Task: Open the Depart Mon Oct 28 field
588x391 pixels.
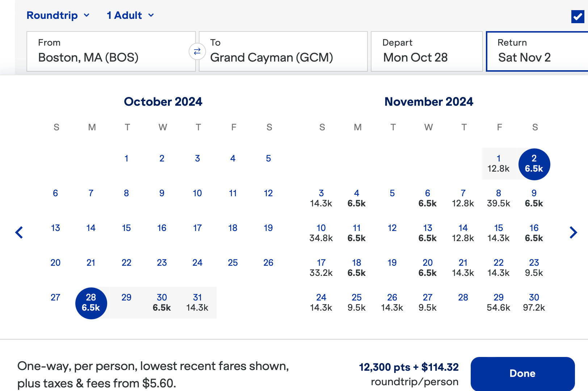Action: 427,51
